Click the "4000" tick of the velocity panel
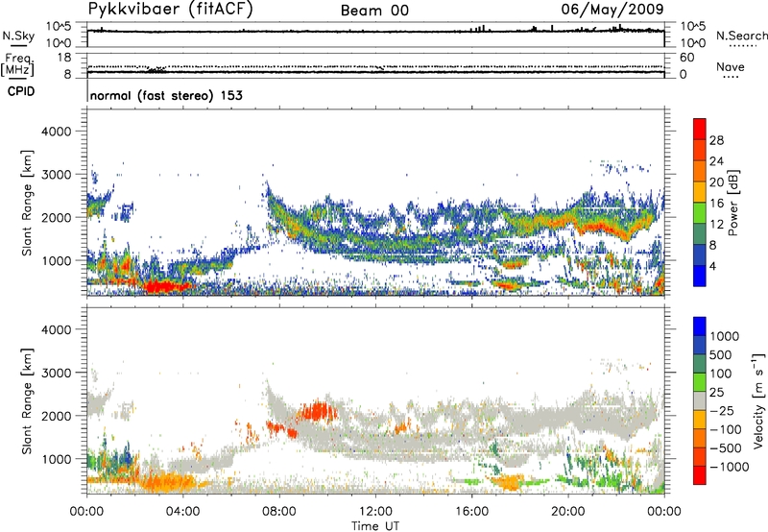768x532 pixels. pos(56,329)
